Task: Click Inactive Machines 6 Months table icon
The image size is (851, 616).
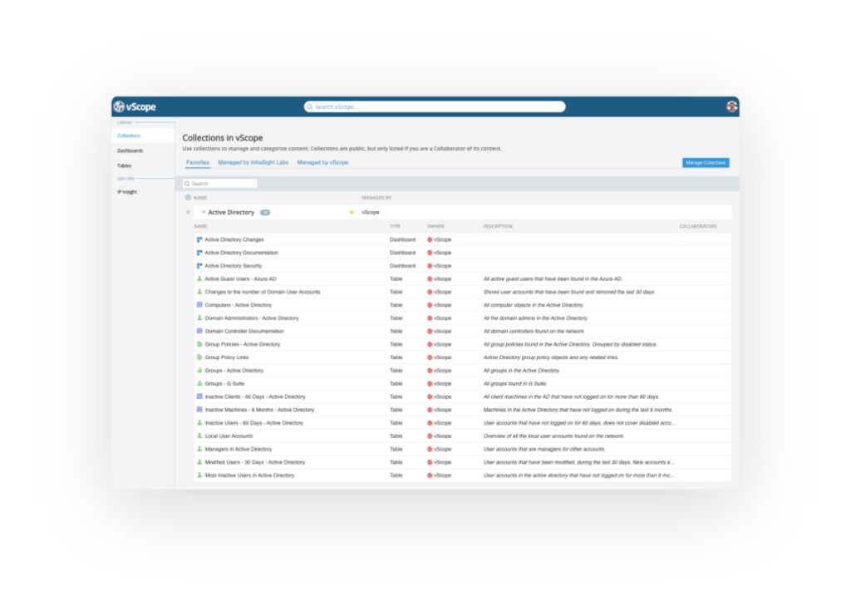Action: pyautogui.click(x=199, y=409)
